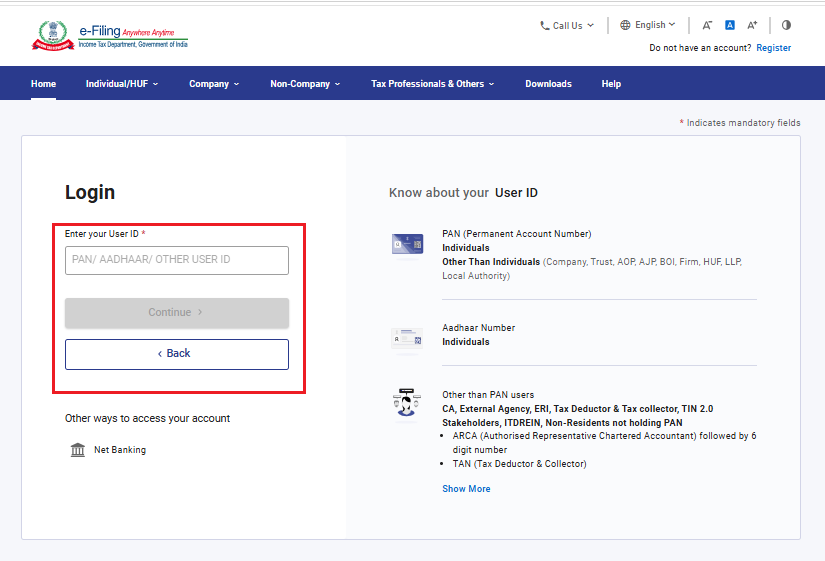Image resolution: width=825 pixels, height=561 pixels.
Task: Click 'PAN (Permanent Account Number)' text
Action: pyautogui.click(x=517, y=234)
